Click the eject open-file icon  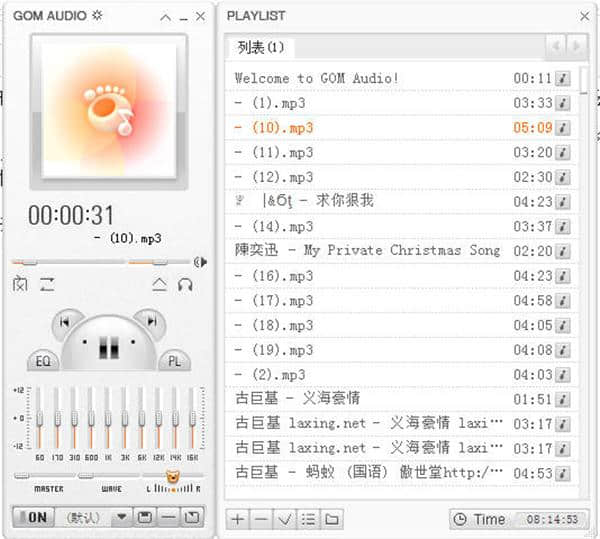coord(160,285)
